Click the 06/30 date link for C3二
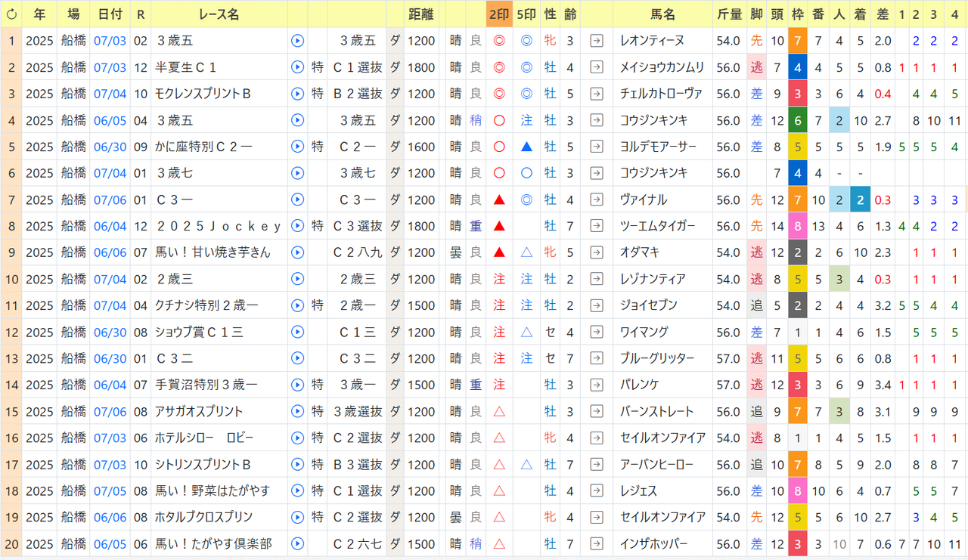The width and height of the screenshot is (968, 560). tap(110, 358)
